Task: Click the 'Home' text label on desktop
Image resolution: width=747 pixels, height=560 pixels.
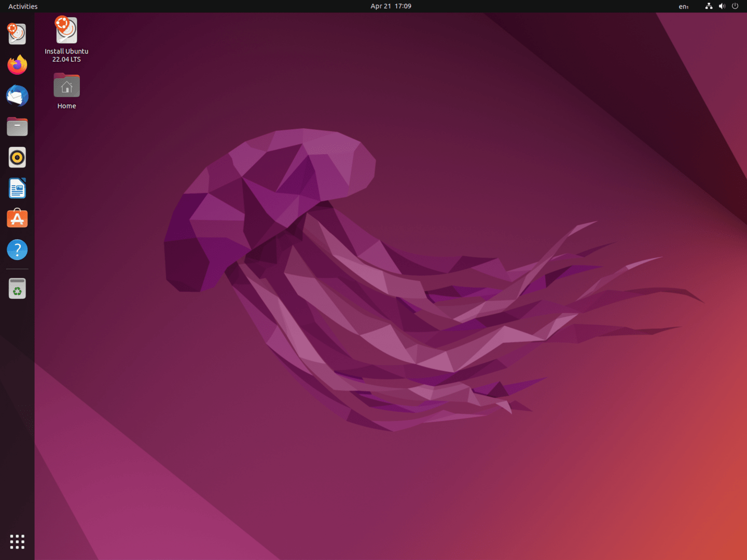Action: click(66, 106)
